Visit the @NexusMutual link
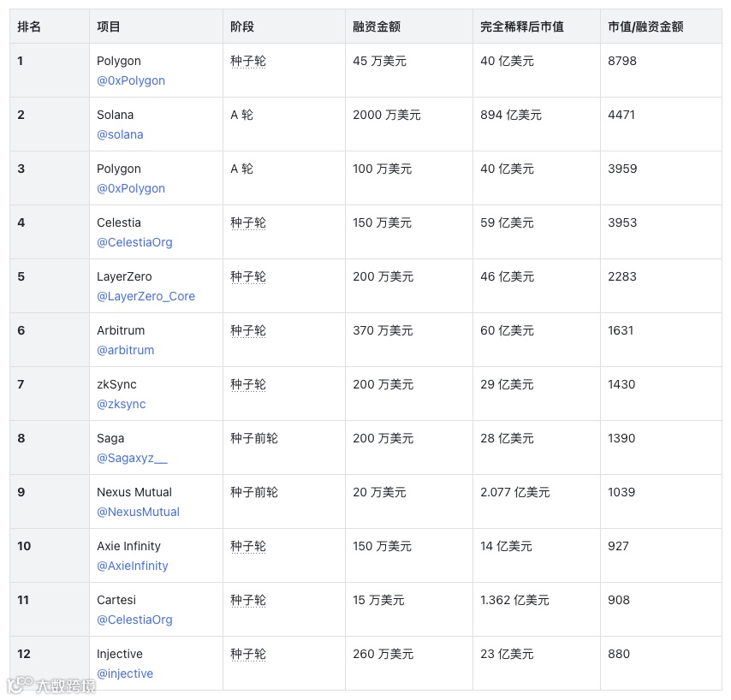The height and width of the screenshot is (700, 731). coord(138,512)
